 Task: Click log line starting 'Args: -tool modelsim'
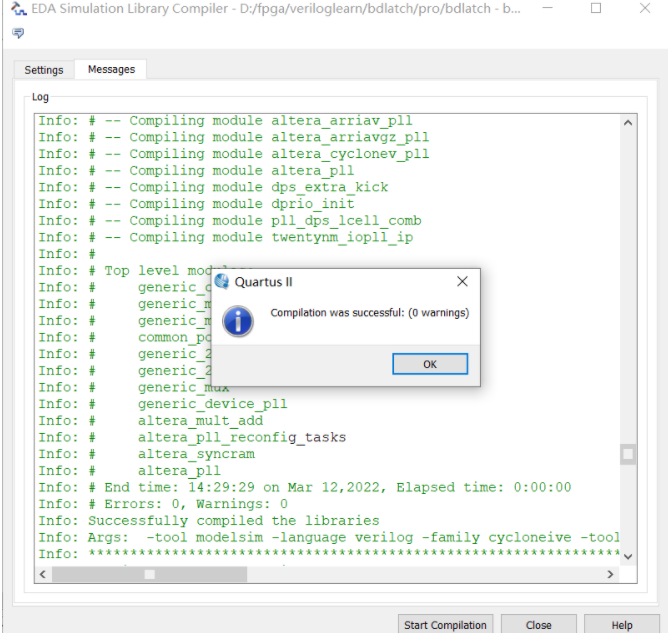click(x=329, y=537)
